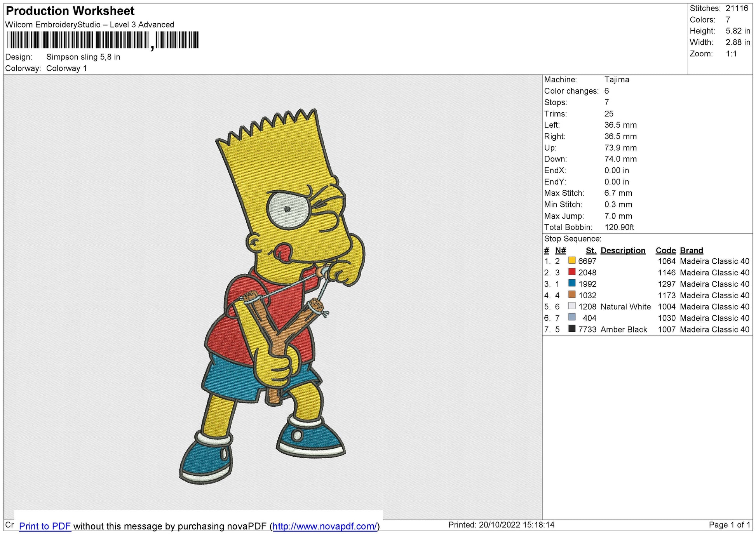Click the Bart Simpson embroidery preview
This screenshot has height=534, width=756.
(272, 295)
